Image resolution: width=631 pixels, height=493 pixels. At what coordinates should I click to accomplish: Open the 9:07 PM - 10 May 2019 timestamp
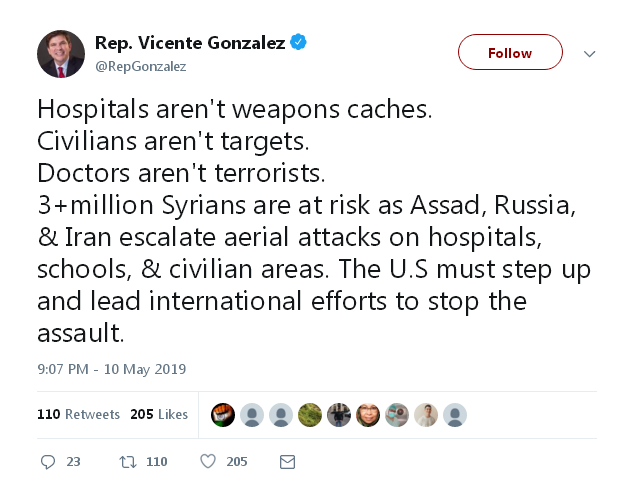tap(111, 369)
